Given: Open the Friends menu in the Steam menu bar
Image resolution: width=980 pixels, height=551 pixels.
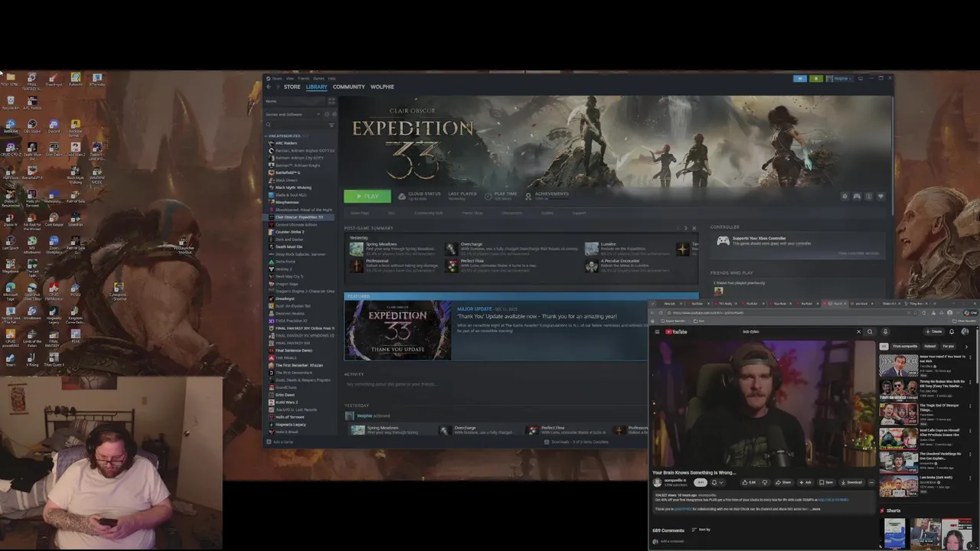Looking at the screenshot, I should coord(303,78).
